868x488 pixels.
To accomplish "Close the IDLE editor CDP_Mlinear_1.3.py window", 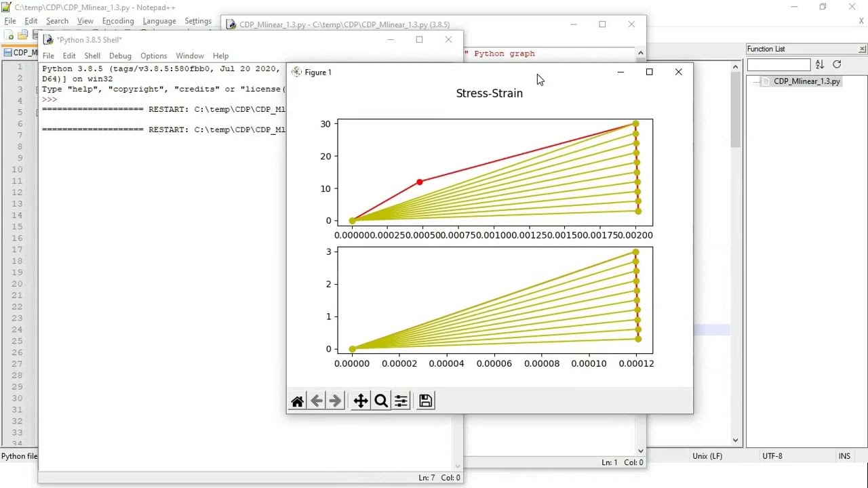I will [631, 24].
